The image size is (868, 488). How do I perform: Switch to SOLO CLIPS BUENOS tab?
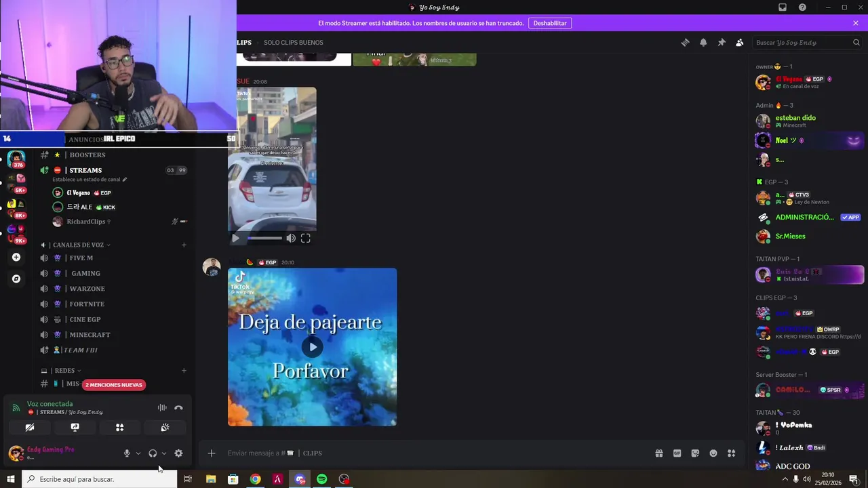coord(293,43)
